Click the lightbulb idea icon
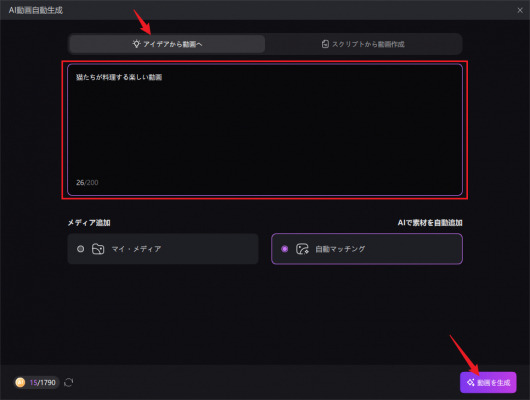 [136, 44]
